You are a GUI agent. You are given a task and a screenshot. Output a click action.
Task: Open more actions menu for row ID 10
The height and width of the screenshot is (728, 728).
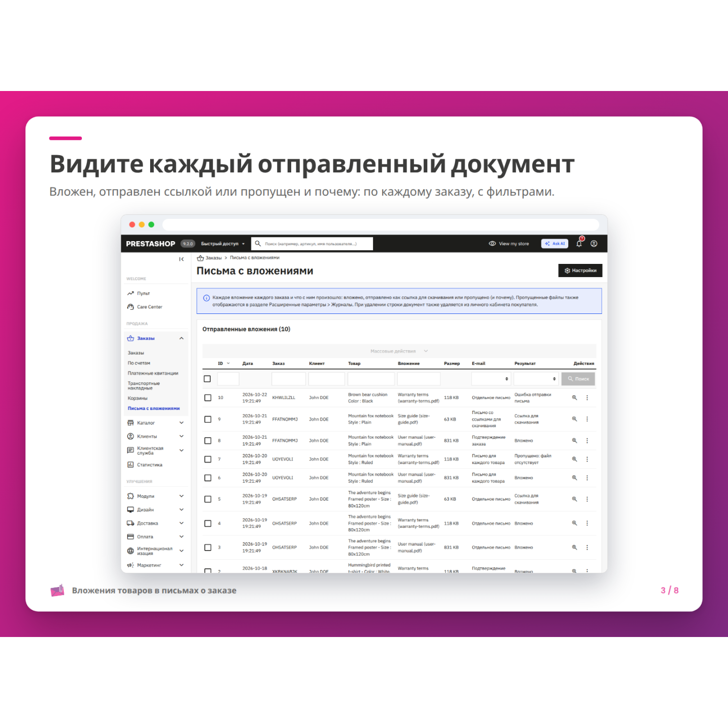click(x=587, y=398)
